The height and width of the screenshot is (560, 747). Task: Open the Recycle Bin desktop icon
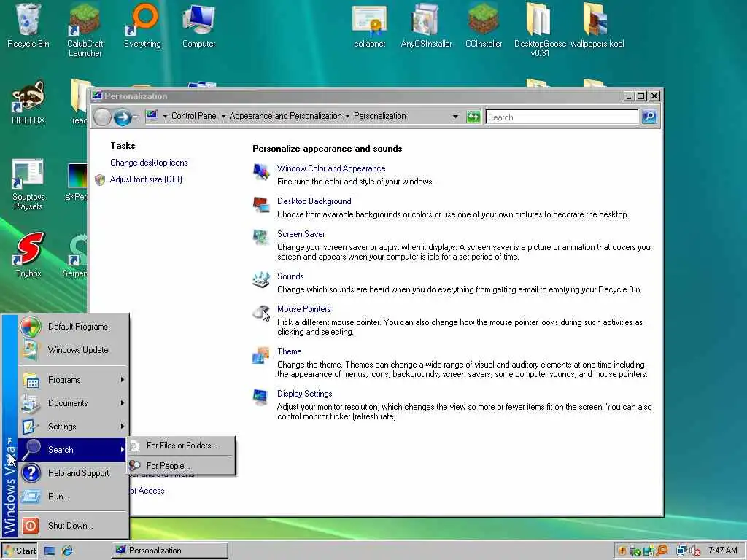pyautogui.click(x=28, y=26)
